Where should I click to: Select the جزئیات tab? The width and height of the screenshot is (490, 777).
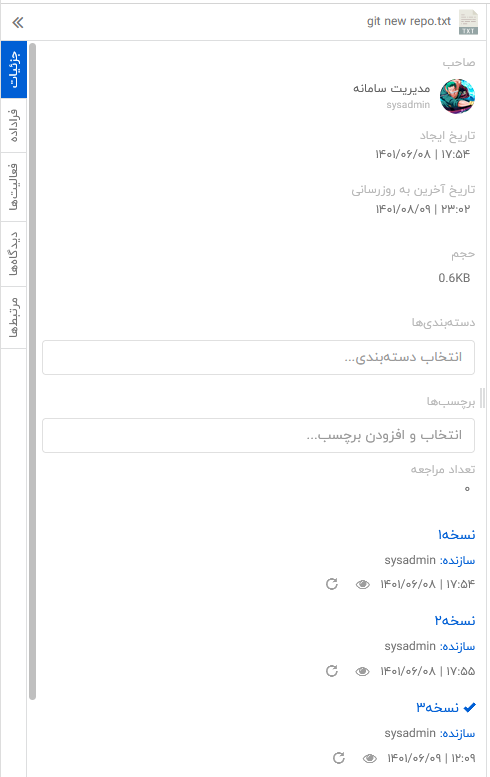pyautogui.click(x=14, y=69)
